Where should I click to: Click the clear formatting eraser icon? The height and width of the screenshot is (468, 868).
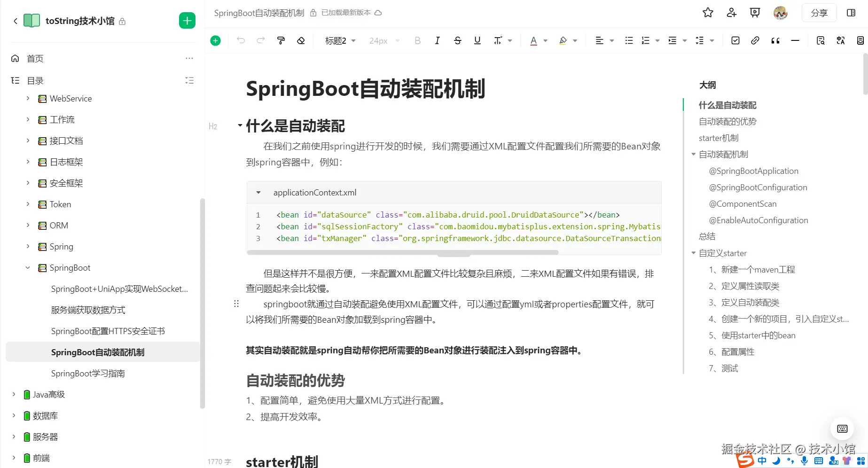click(x=301, y=40)
